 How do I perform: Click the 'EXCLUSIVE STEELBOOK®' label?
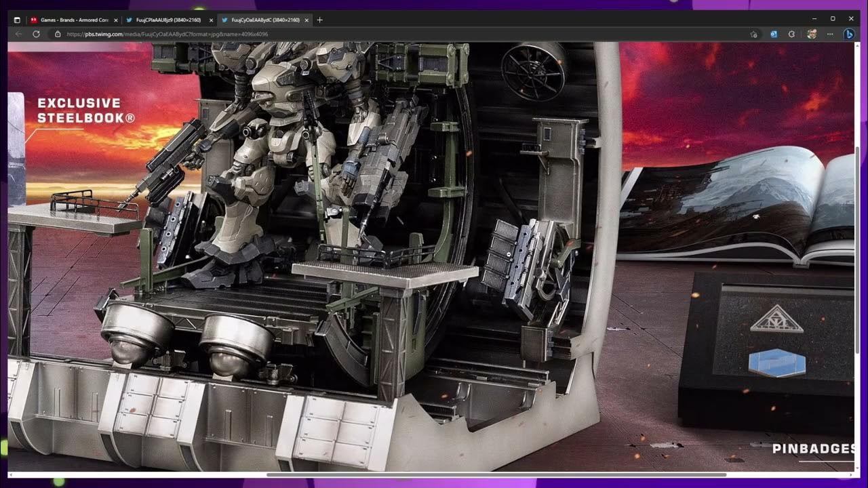[86, 110]
